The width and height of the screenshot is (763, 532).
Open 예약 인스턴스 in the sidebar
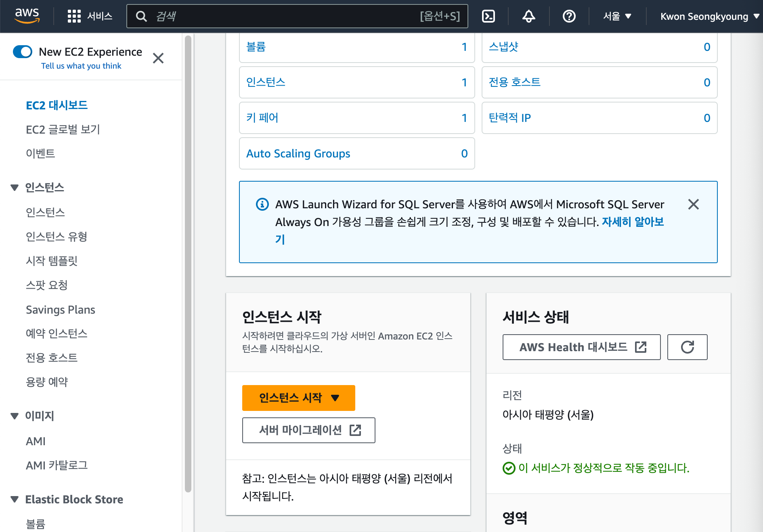point(57,333)
